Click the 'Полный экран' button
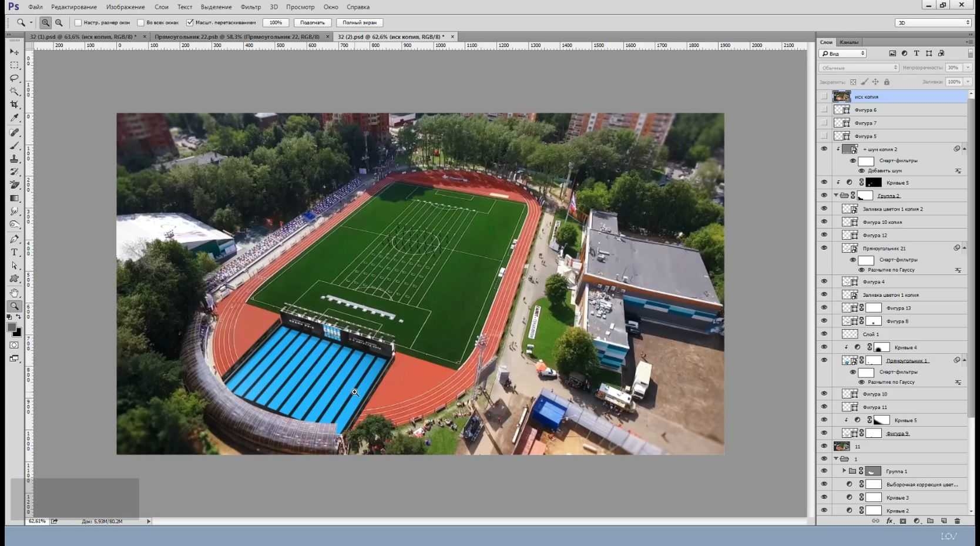Screen dimensions: 980x546 coord(360,23)
